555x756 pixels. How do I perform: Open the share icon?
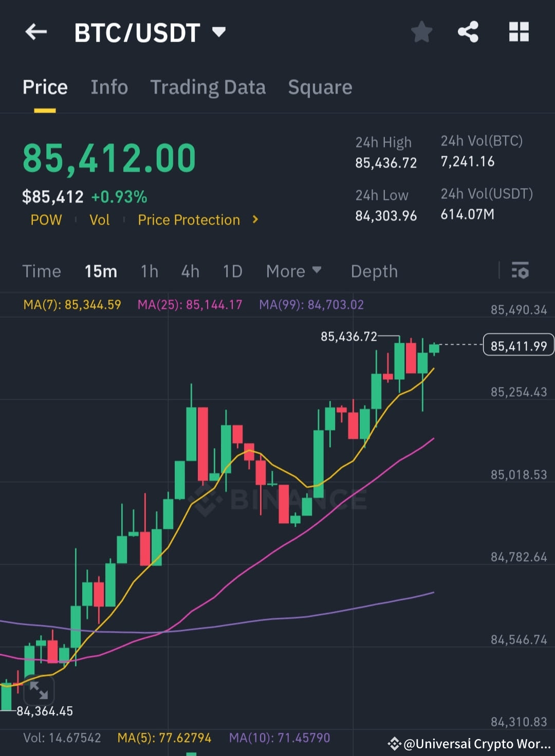pyautogui.click(x=469, y=32)
